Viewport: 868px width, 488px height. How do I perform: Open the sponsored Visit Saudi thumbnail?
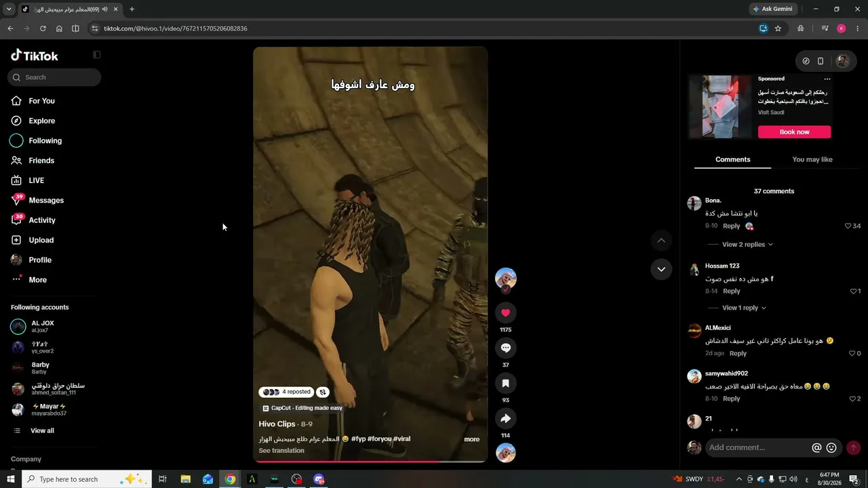(720, 107)
